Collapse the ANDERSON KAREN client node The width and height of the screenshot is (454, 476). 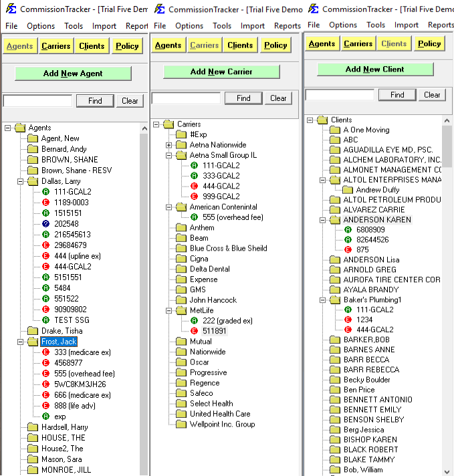[x=322, y=220]
